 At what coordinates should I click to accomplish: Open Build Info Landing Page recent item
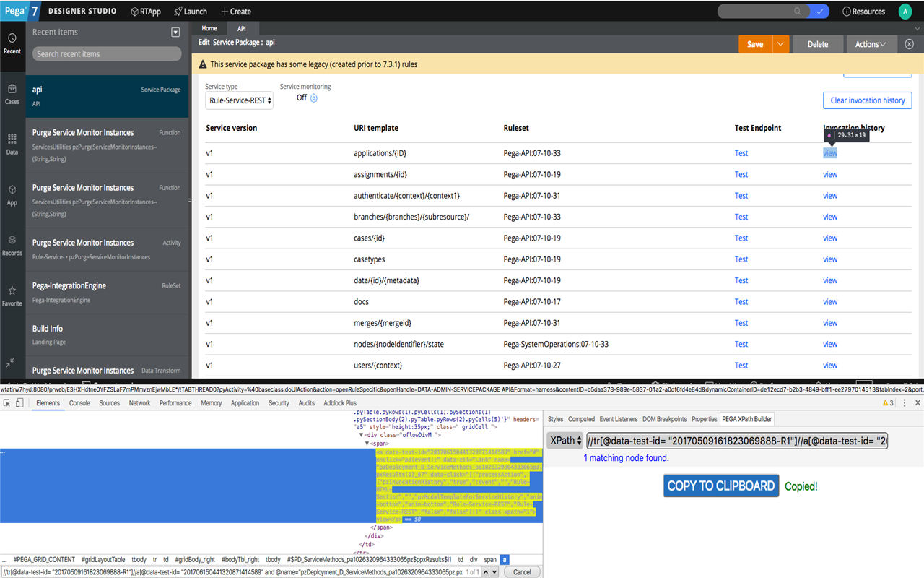[x=107, y=335]
